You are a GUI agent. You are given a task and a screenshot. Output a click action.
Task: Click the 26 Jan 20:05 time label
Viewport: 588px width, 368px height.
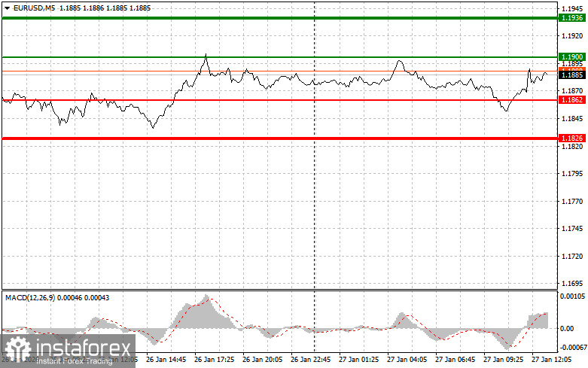[x=262, y=360]
